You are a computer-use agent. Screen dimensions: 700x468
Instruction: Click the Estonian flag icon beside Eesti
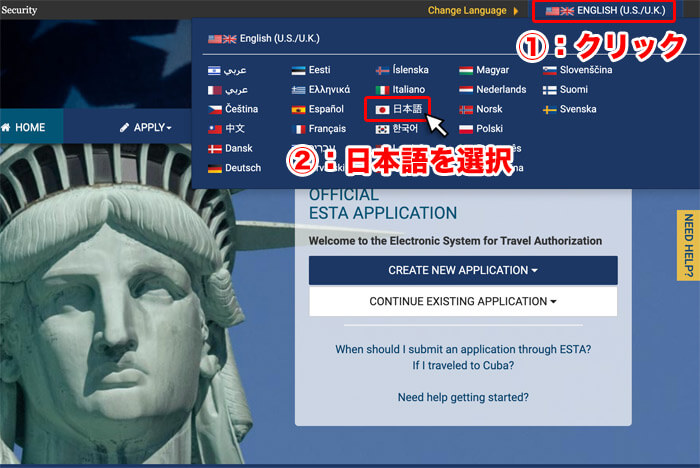pos(298,70)
